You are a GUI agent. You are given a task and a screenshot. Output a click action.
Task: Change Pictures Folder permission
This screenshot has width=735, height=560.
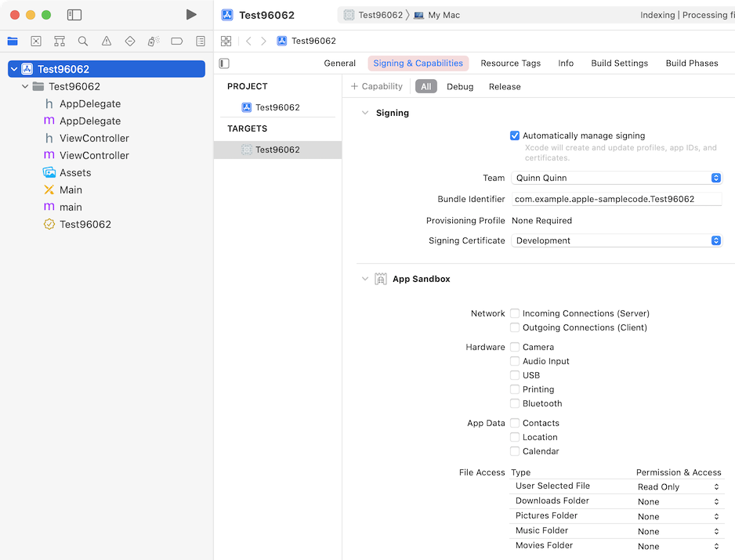click(x=679, y=516)
